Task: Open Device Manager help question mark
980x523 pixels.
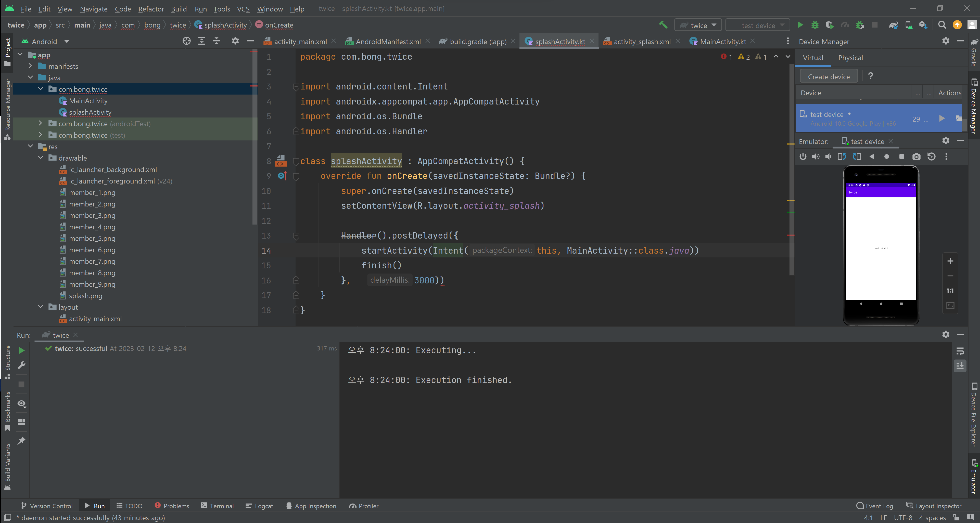Action: pos(870,76)
